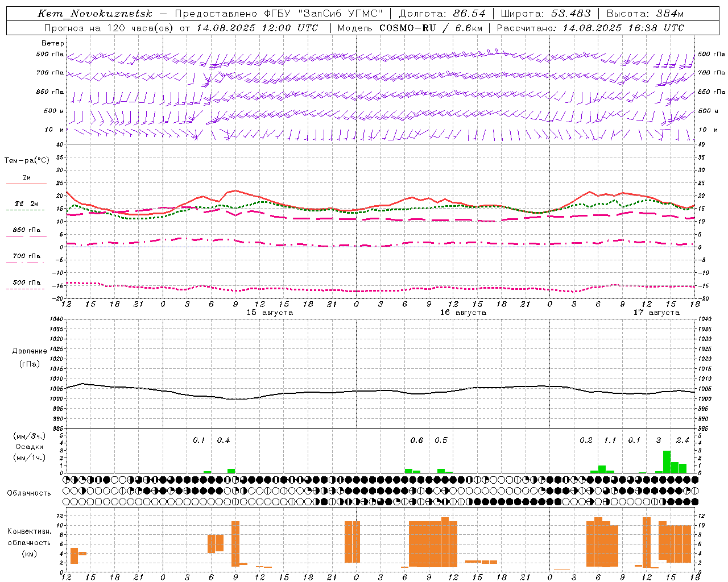Viewport: 728px width, 582px height.
Task: Click the date label 16 августа
Action: click(x=463, y=313)
